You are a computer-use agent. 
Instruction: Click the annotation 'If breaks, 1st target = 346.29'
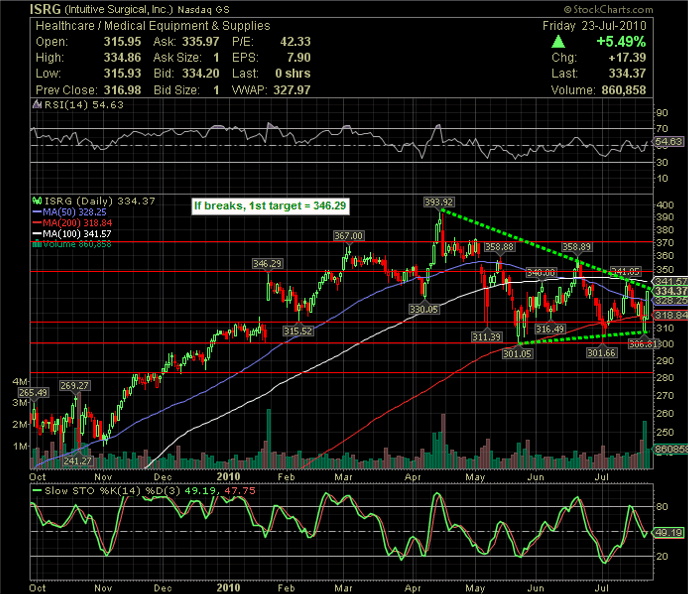270,206
